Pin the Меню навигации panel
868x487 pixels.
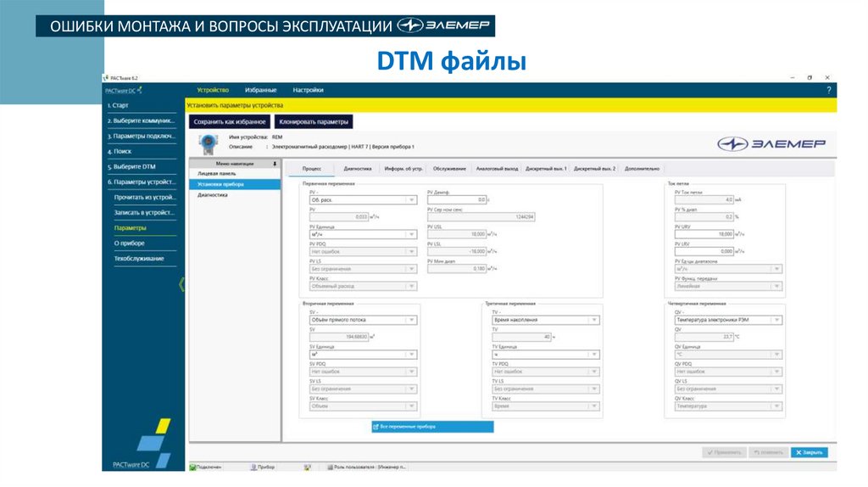coord(274,163)
